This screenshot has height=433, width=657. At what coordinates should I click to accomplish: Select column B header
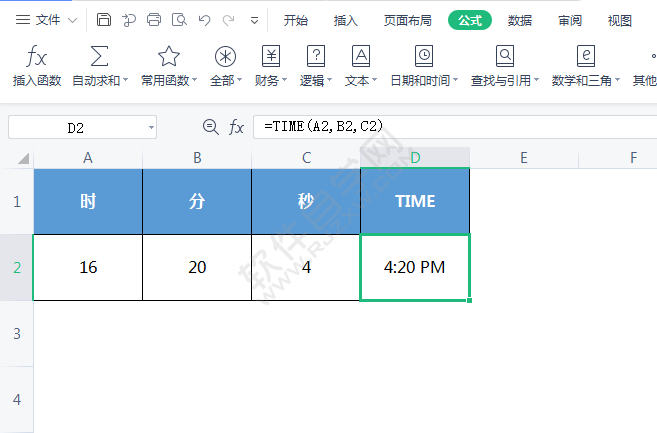[197, 158]
